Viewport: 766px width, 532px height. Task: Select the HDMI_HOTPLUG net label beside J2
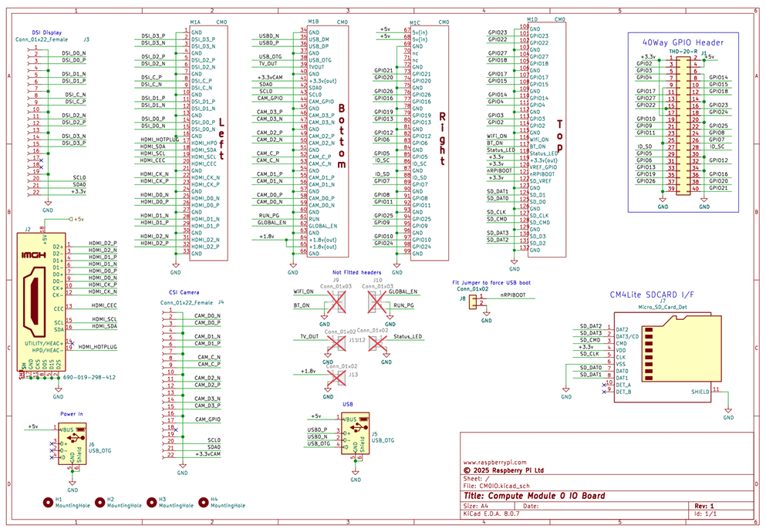click(97, 348)
